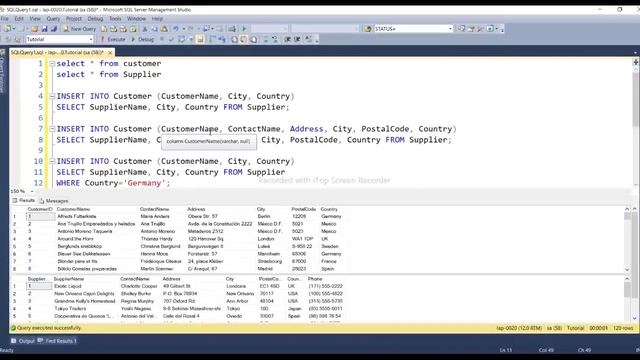This screenshot has height=360, width=640.
Task: Collapse the INSERT block at line 7
Action: tap(52, 129)
